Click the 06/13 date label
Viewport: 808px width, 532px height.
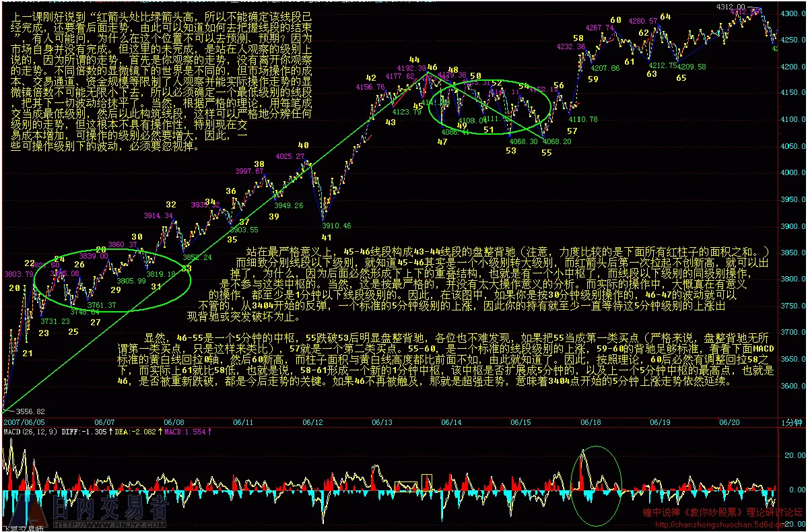tap(382, 422)
